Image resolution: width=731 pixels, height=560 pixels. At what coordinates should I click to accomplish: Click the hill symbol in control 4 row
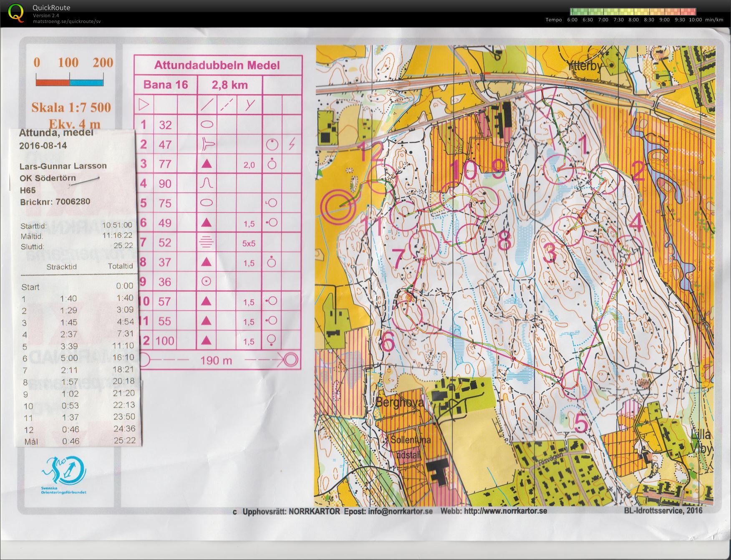point(207,183)
